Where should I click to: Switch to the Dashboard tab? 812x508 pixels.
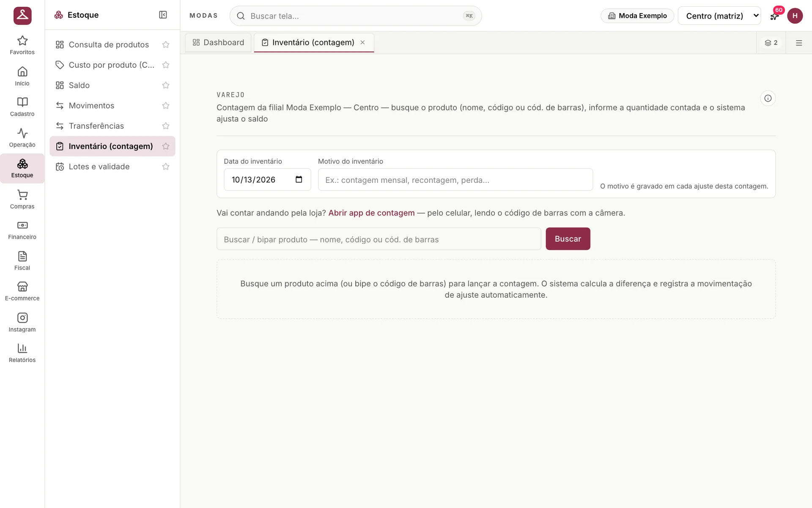coord(218,42)
